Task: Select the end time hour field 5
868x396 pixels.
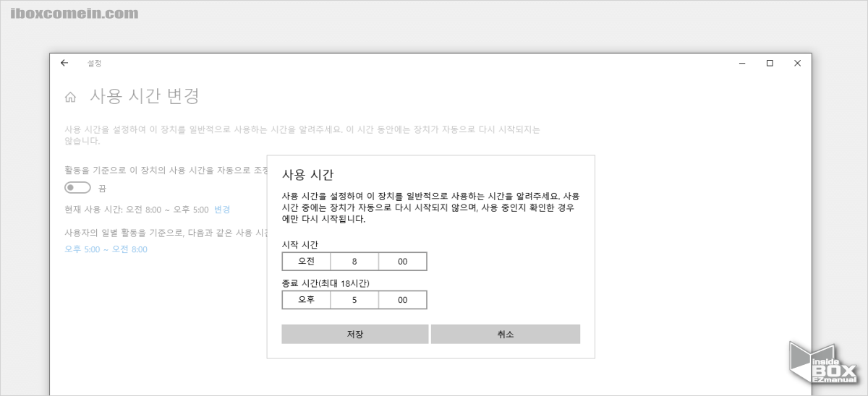Action: (354, 300)
